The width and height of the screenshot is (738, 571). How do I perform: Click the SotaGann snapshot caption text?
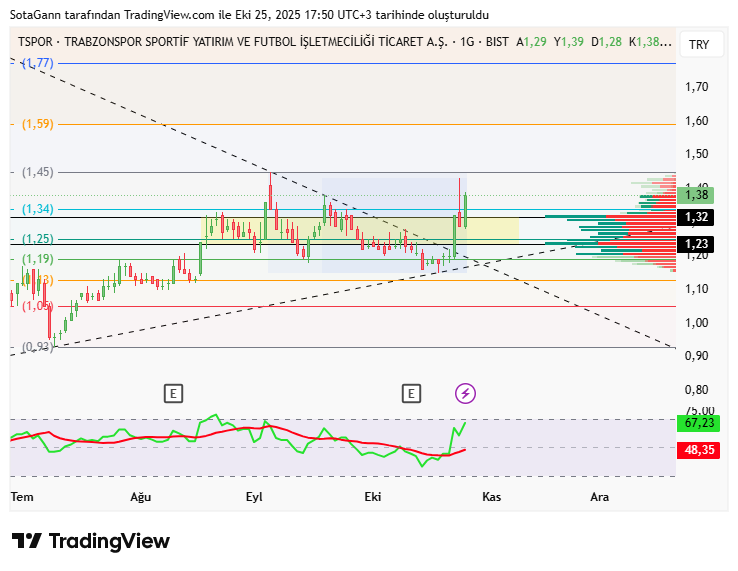click(249, 15)
